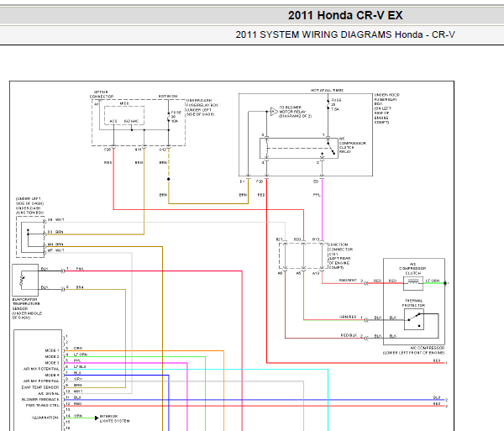The image size is (504, 431).
Task: Click the JUNCTION CONNECTOR C101 label
Action: click(x=340, y=256)
